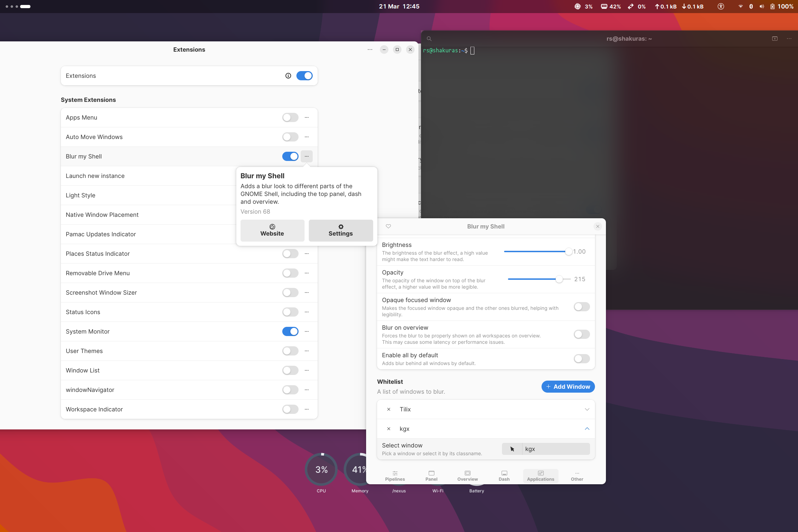Click the window picker cursor icon
This screenshot has width=798, height=532.
(512, 449)
